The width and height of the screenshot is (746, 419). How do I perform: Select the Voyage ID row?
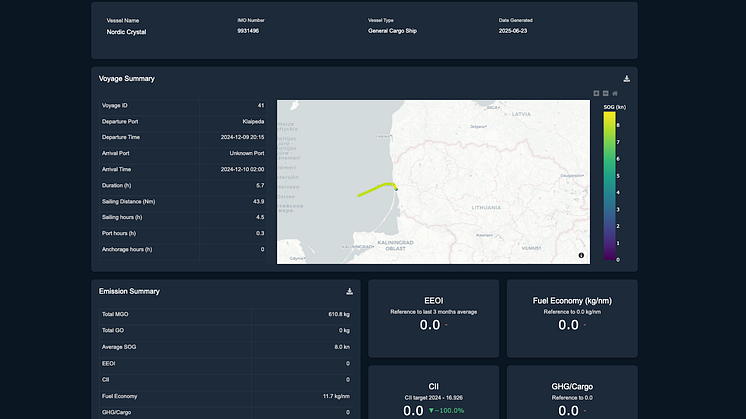(183, 105)
